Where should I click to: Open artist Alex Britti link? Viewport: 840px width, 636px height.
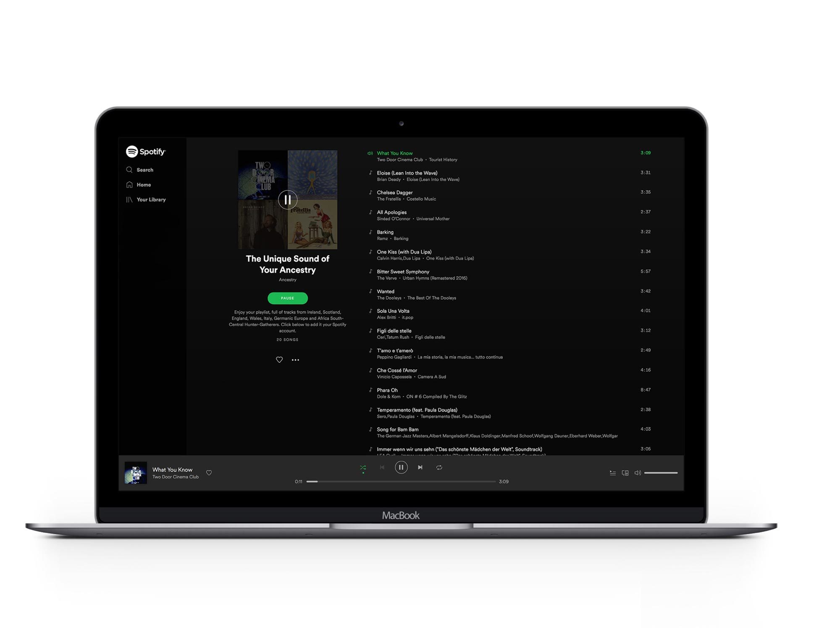point(386,317)
